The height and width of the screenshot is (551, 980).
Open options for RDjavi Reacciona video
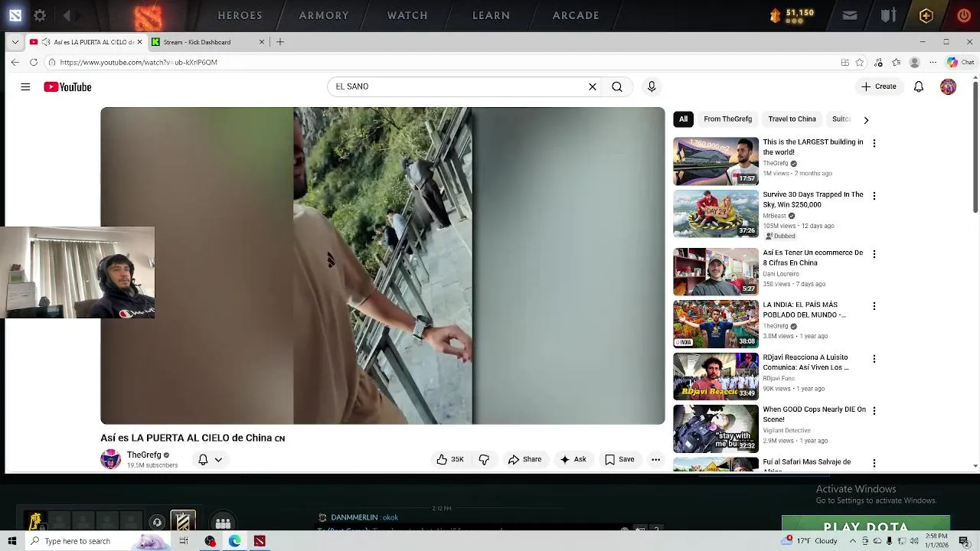[x=874, y=359]
